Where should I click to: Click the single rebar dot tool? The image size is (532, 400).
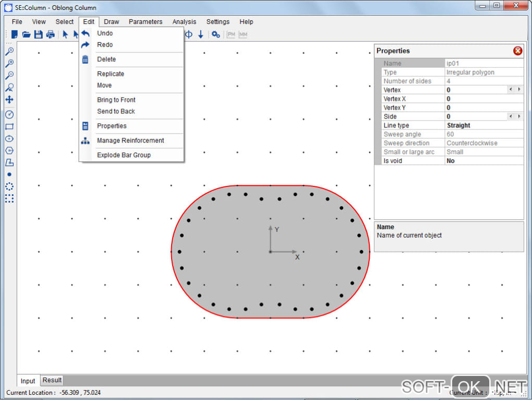point(9,174)
